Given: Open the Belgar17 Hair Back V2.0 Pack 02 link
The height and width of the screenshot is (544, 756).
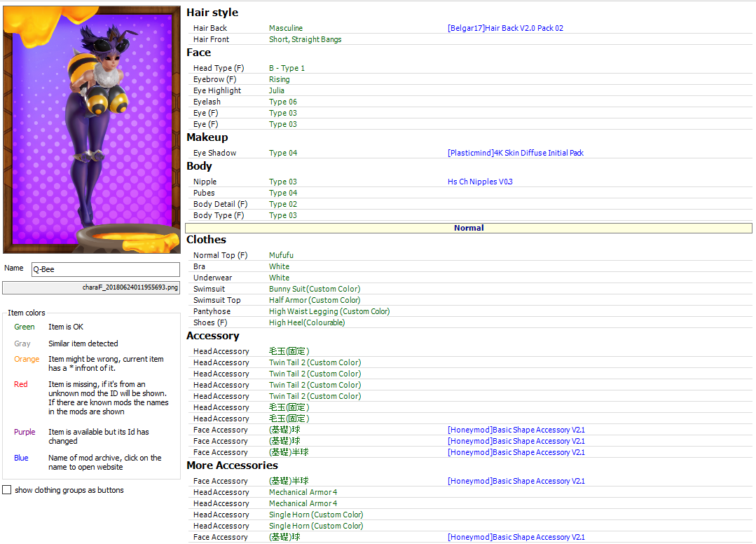Looking at the screenshot, I should pos(505,28).
